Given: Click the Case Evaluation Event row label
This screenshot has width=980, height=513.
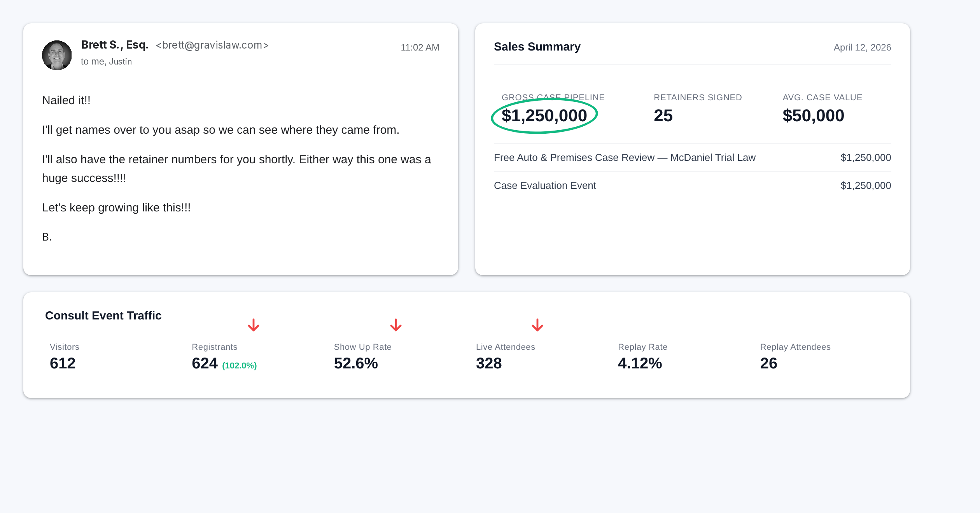Looking at the screenshot, I should tap(545, 185).
